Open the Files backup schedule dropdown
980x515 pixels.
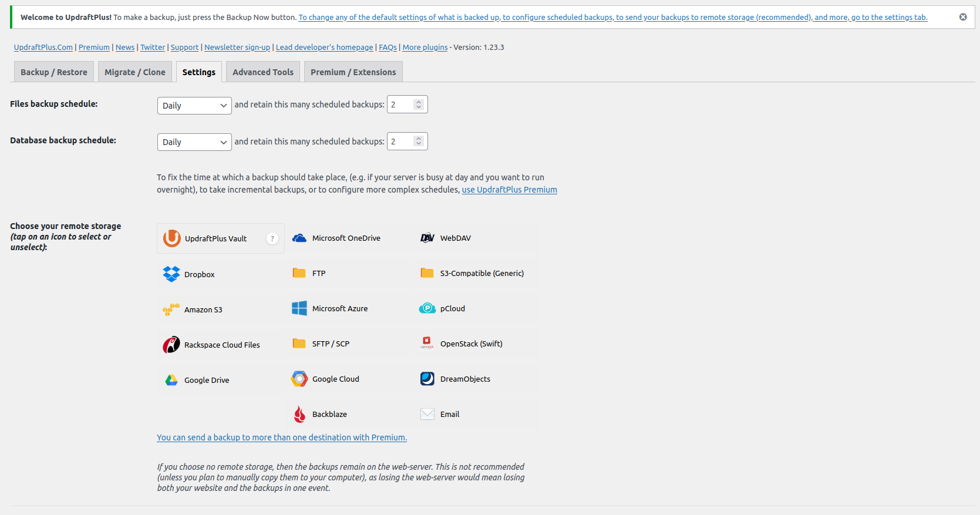[x=194, y=106]
